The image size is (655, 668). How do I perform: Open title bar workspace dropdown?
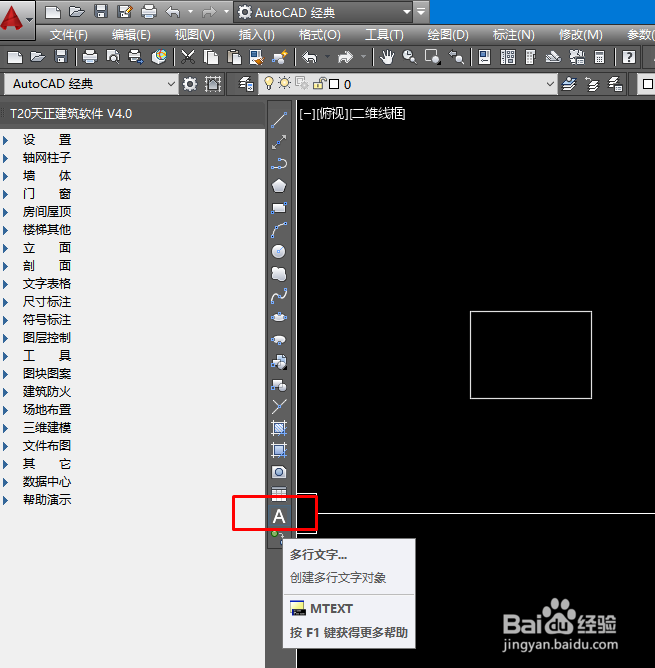407,12
